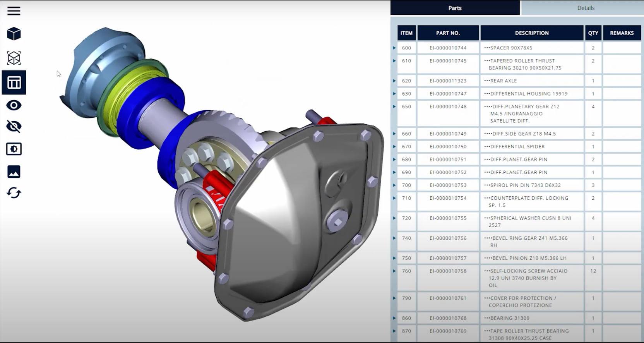Viewport: 644px width, 343px height.
Task: Expand the row arrow for item 630
Action: pos(394,94)
